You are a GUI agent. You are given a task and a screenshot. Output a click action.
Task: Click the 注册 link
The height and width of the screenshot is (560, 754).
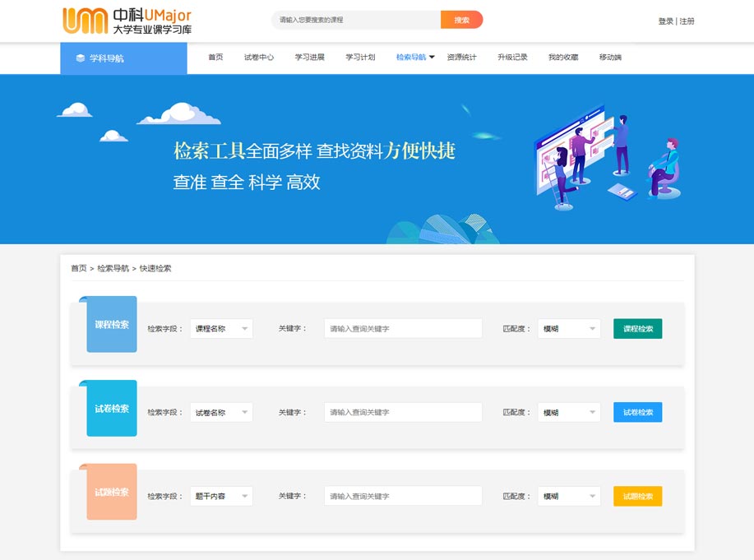click(687, 21)
